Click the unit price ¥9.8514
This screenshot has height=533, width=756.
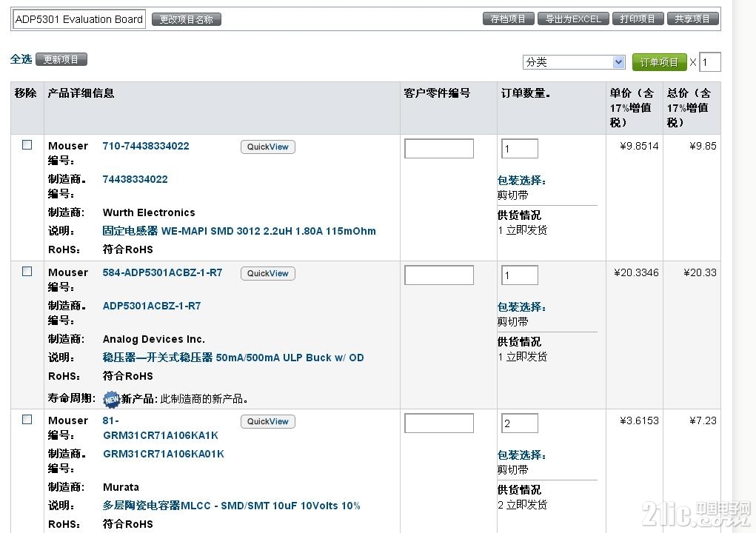(639, 146)
